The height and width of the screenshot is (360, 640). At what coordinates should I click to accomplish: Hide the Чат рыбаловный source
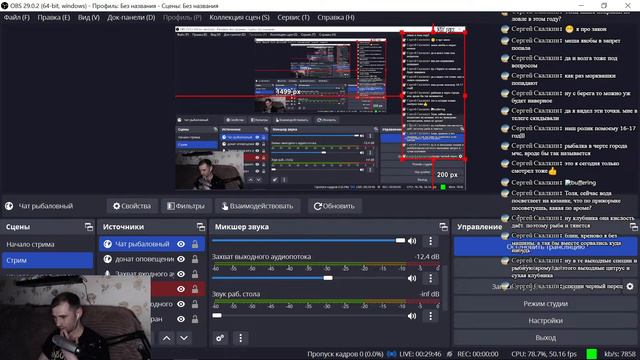pos(181,244)
